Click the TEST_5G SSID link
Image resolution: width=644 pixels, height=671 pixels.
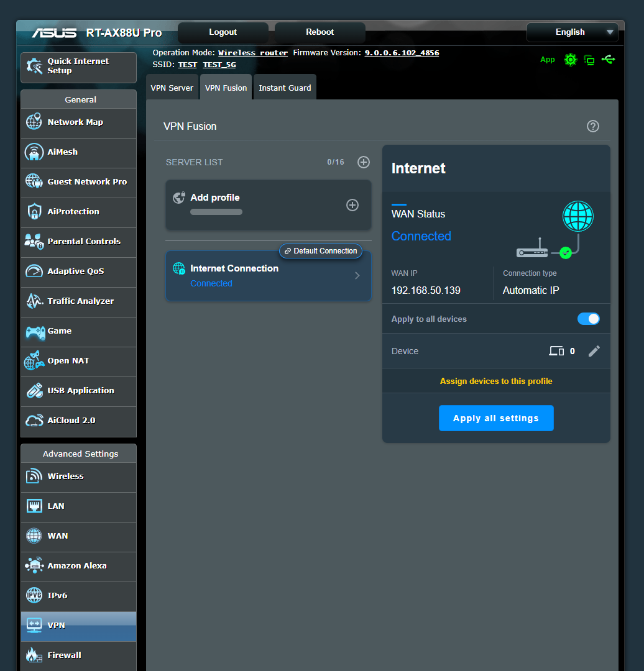pos(219,65)
